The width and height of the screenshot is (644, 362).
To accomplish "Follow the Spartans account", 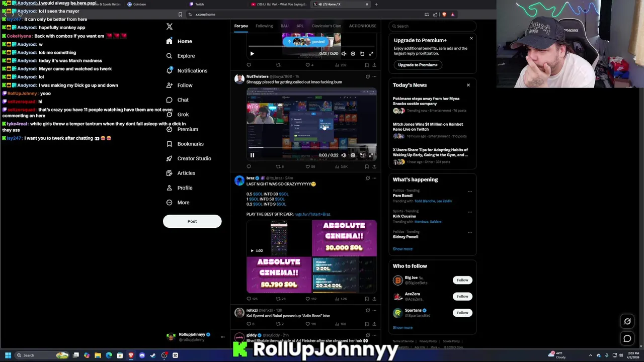I will pos(462,313).
